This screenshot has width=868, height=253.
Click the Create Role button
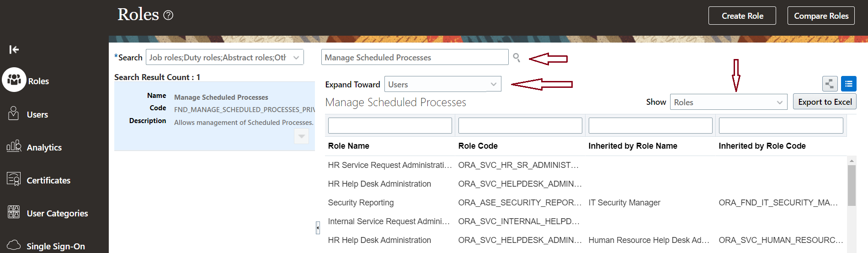(742, 16)
